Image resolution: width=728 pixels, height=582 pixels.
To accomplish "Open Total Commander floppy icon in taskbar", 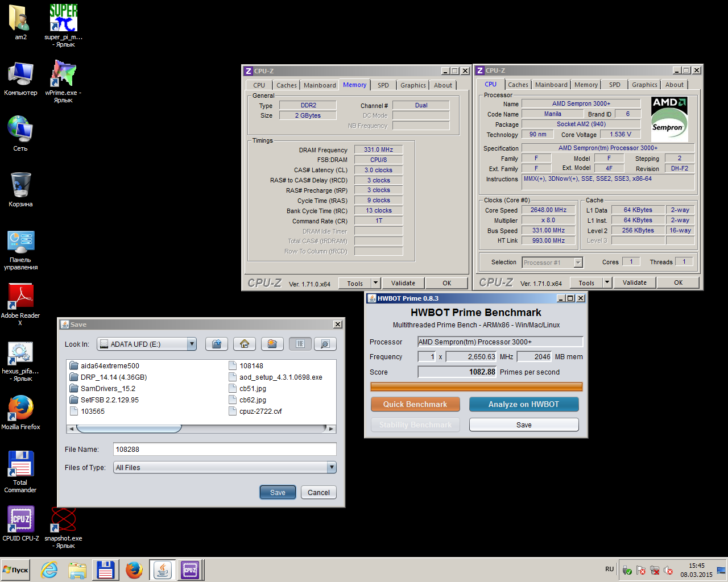I will 106,569.
